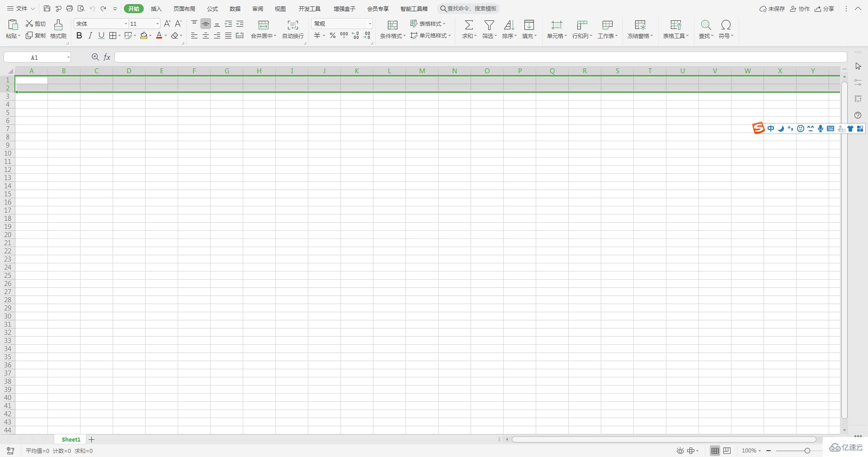Click the Freeze Panes (冻结窗格) icon
Viewport: 868px width, 457px height.
click(640, 24)
